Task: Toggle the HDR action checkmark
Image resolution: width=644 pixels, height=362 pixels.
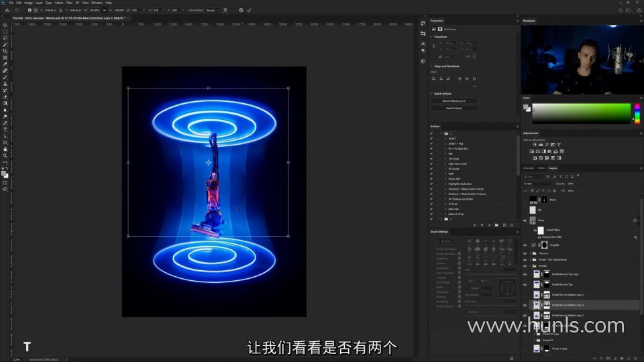Action: [x=431, y=174]
